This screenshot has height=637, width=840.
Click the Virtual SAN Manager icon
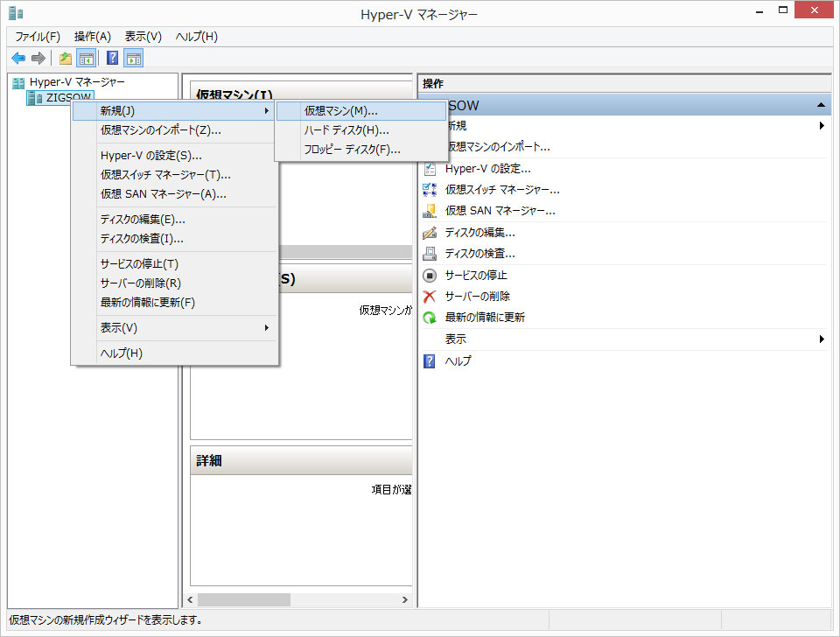(430, 211)
